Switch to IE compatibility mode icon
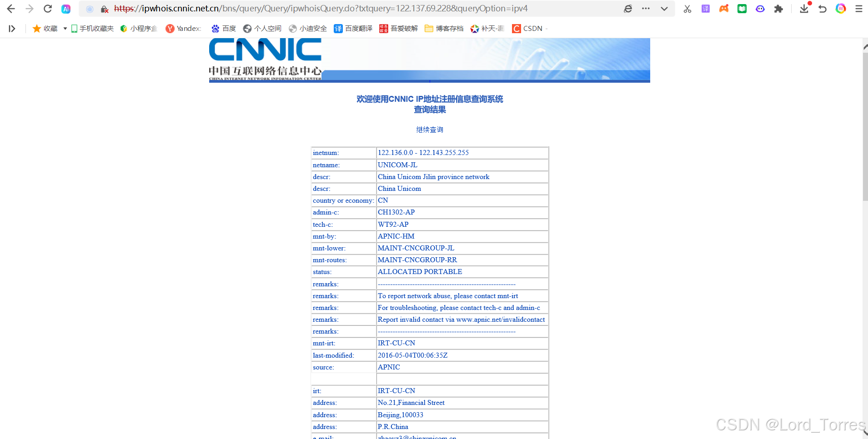 pos(628,9)
